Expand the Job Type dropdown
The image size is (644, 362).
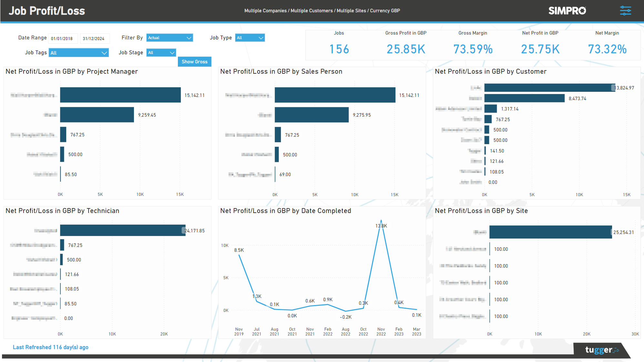pyautogui.click(x=250, y=37)
